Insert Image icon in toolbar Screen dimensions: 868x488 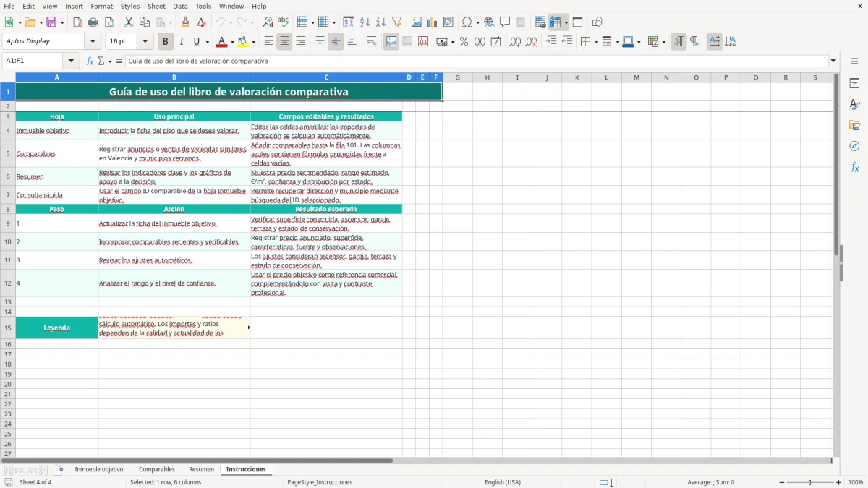click(x=417, y=22)
